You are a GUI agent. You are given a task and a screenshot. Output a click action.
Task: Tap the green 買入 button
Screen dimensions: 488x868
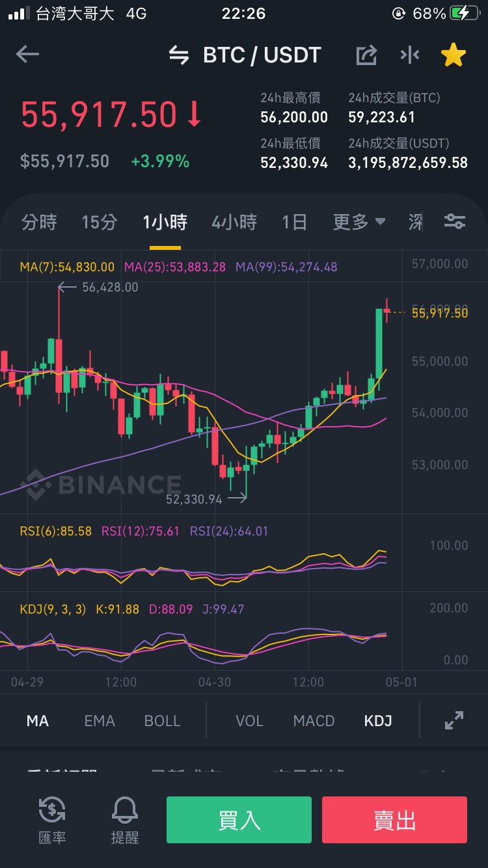coord(239,820)
